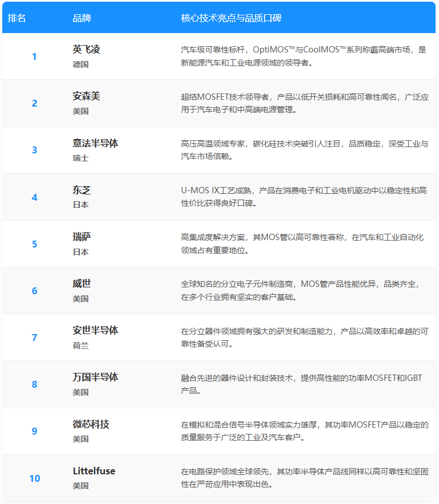Click on the brand name 瑞萨
Screen dimensions: 439x504
point(82,237)
